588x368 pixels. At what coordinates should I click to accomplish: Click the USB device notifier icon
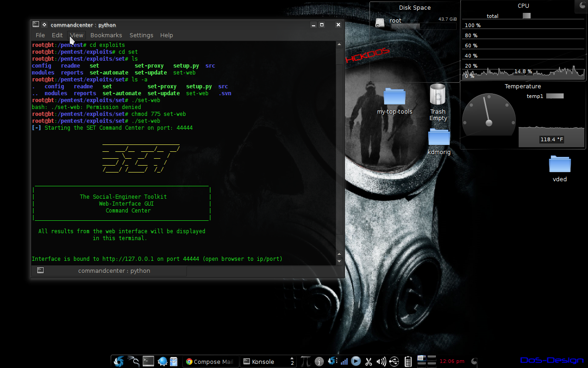394,362
